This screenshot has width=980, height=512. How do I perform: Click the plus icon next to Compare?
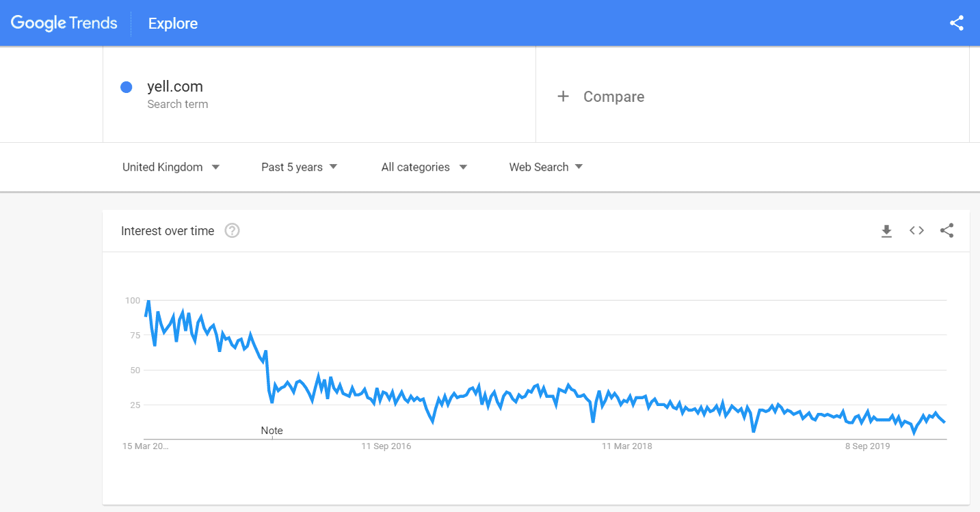click(563, 96)
